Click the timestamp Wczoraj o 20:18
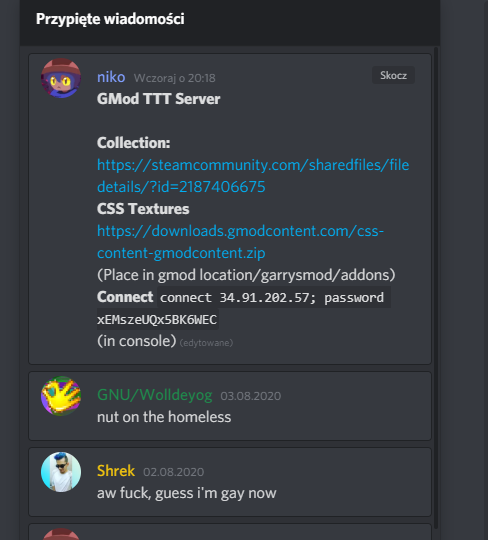The height and width of the screenshot is (540, 488). click(x=175, y=78)
